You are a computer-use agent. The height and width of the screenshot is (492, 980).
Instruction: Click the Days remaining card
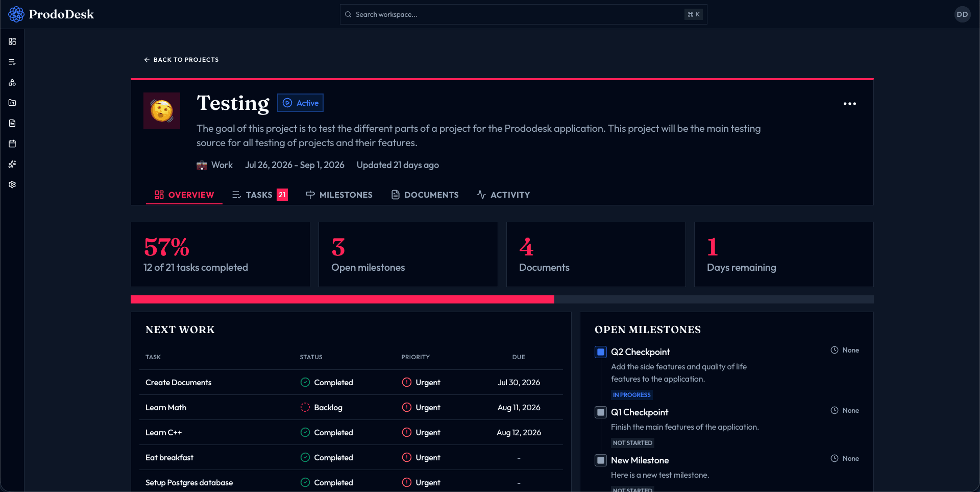784,254
